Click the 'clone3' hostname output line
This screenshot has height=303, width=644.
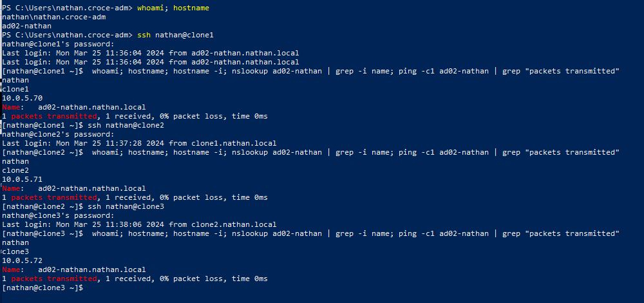[15, 251]
